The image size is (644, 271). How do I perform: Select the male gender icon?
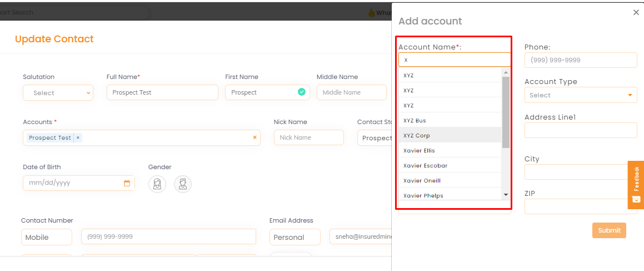click(x=183, y=184)
